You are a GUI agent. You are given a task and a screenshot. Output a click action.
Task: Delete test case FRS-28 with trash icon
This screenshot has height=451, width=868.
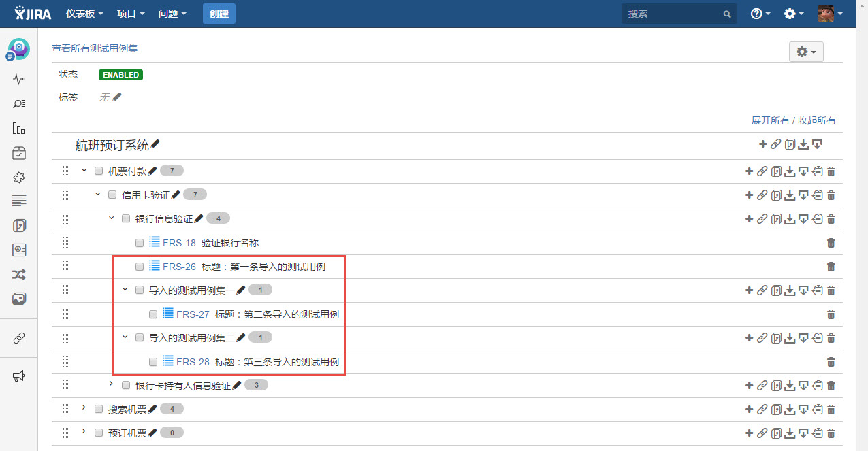[831, 362]
